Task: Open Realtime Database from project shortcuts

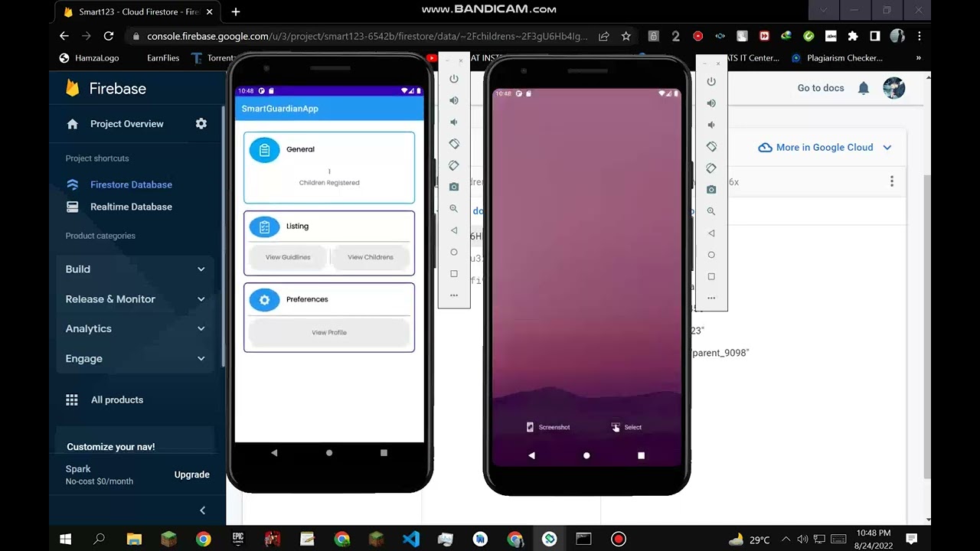Action: point(131,207)
